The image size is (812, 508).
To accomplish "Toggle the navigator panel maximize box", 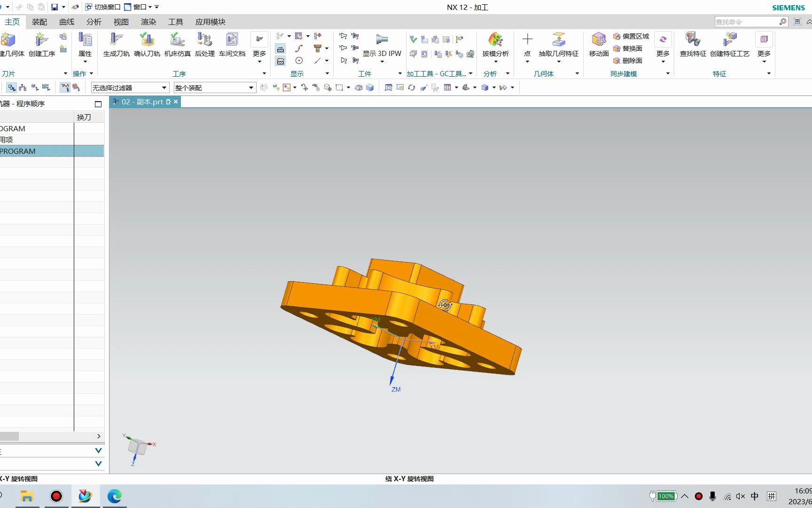I will pos(98,104).
